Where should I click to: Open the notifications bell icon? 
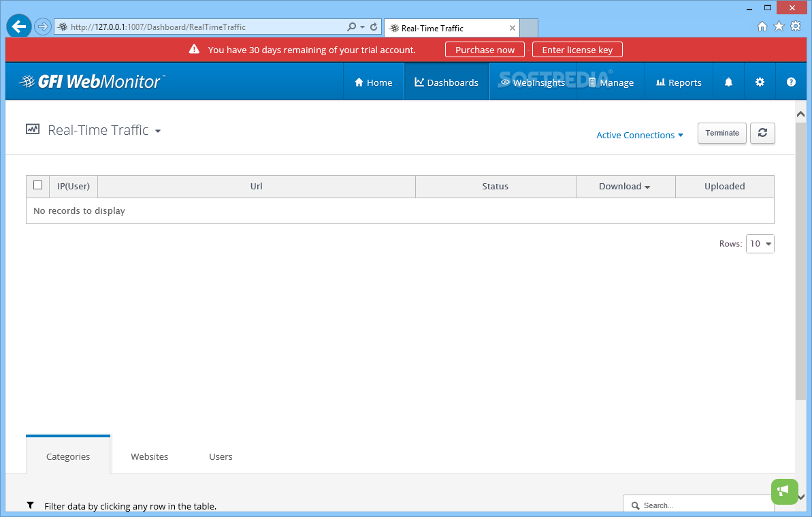(729, 82)
